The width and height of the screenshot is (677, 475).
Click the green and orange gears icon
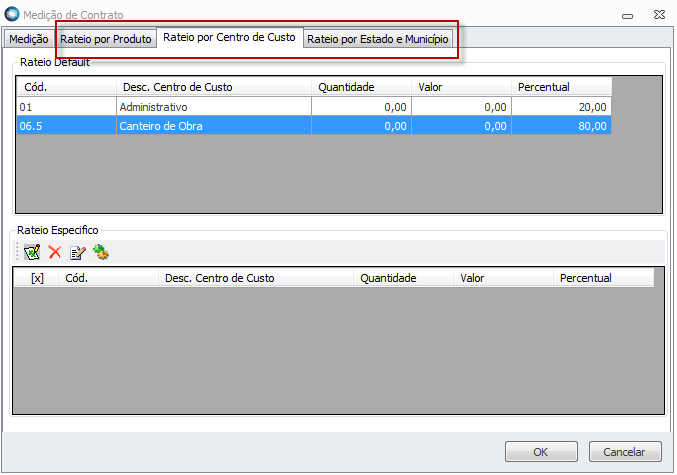(x=101, y=252)
